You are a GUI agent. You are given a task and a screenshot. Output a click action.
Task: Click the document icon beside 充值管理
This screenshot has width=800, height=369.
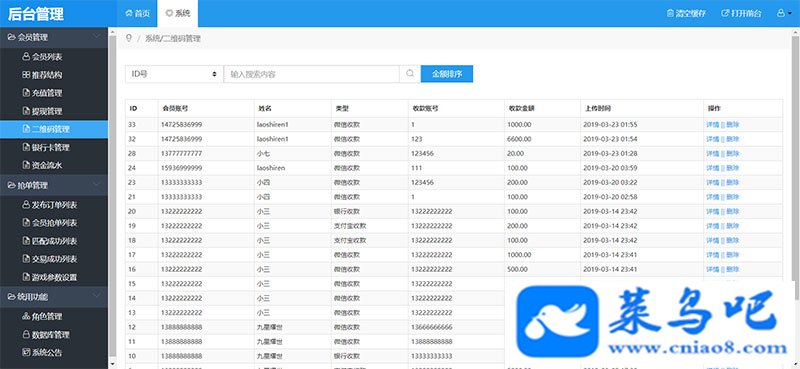coord(27,93)
